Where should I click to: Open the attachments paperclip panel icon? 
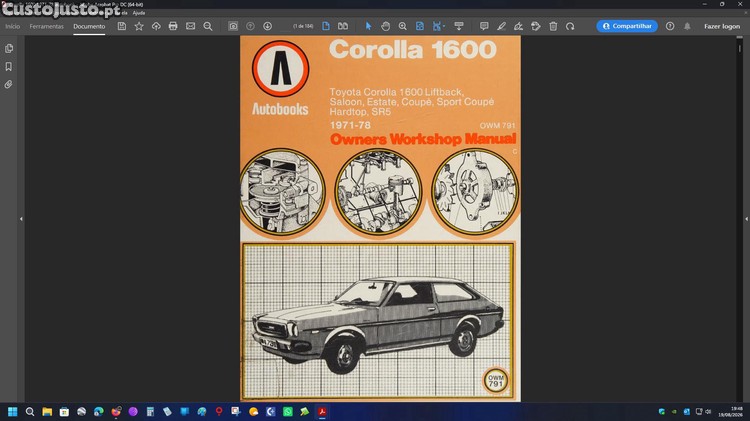coord(9,85)
